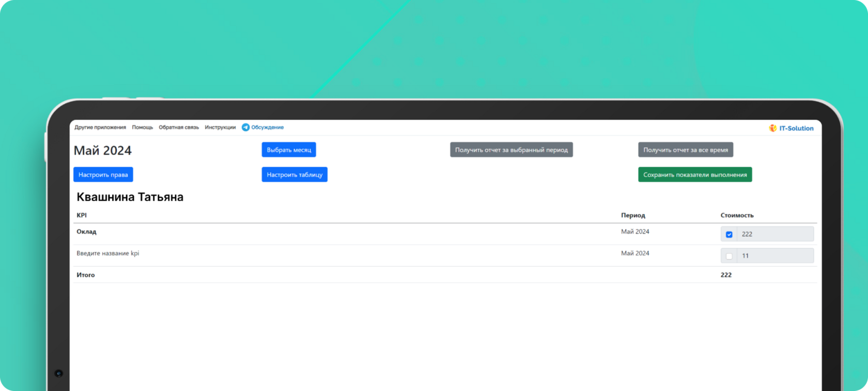Click Сохранить показатели выполнения button
868x391 pixels.
[695, 175]
